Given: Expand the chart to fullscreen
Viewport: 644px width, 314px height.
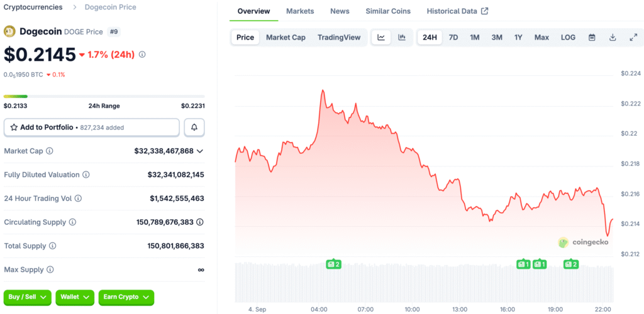Looking at the screenshot, I should [633, 37].
